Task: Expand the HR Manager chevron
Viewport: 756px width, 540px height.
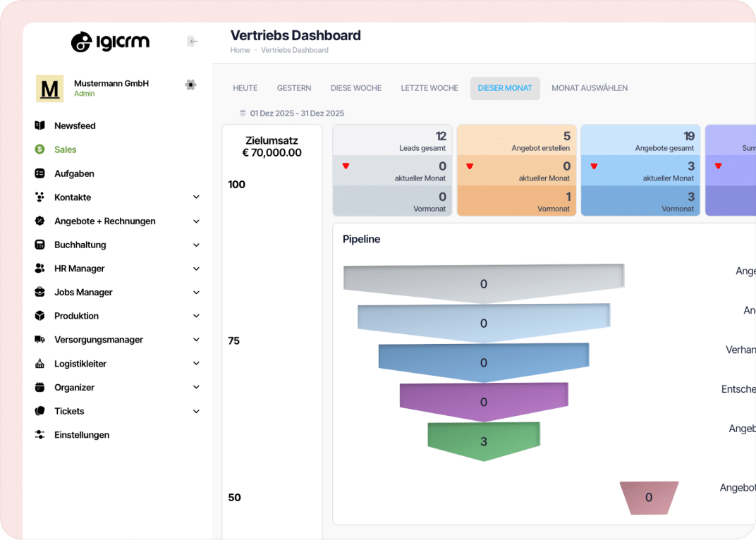Action: (196, 269)
